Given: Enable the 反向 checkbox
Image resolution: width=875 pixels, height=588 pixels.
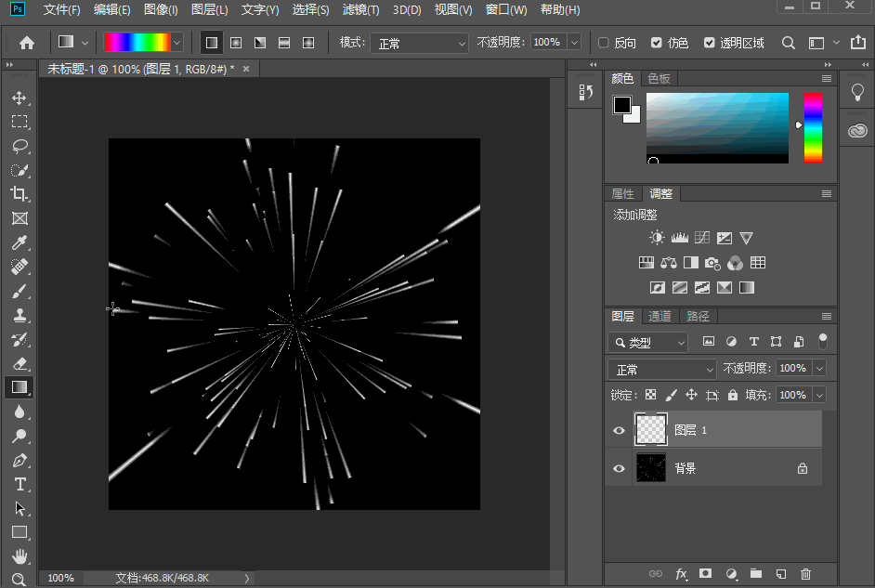Looking at the screenshot, I should [604, 43].
